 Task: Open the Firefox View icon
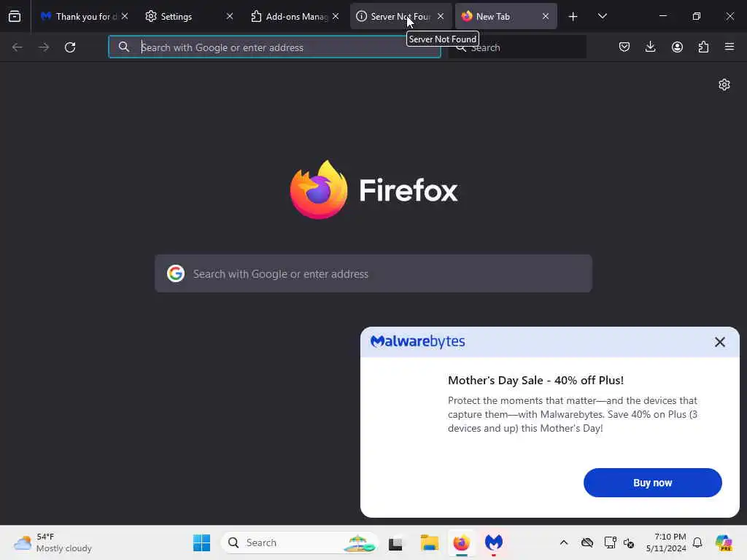(15, 16)
